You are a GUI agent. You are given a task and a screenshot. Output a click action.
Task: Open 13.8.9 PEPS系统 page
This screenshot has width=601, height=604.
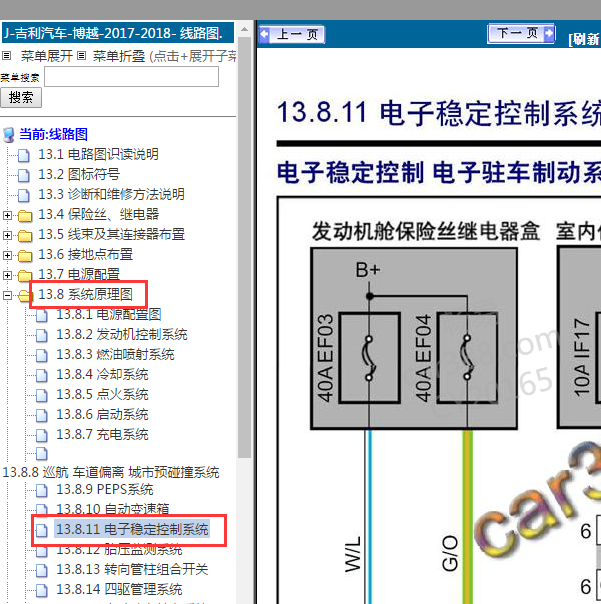(105, 489)
